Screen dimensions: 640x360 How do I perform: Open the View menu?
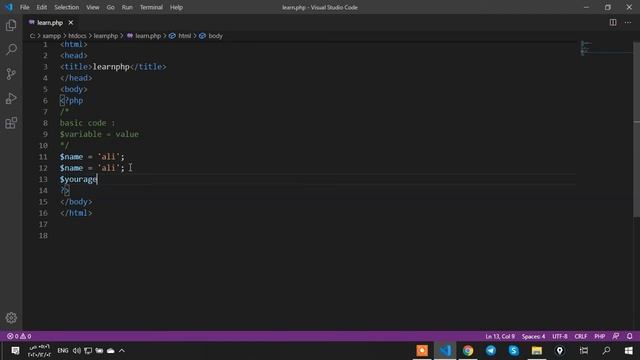93,7
